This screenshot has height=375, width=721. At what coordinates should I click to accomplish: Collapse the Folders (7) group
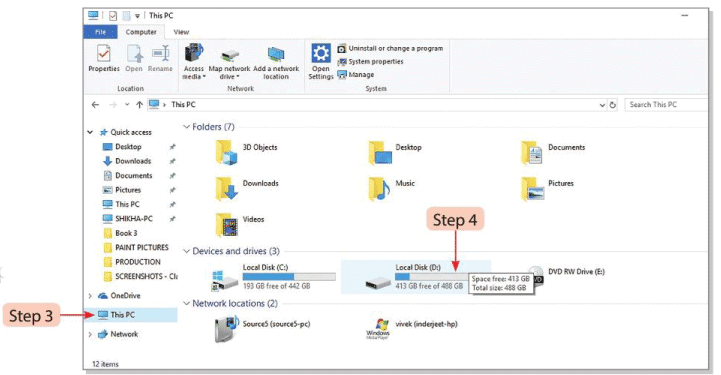pos(186,127)
